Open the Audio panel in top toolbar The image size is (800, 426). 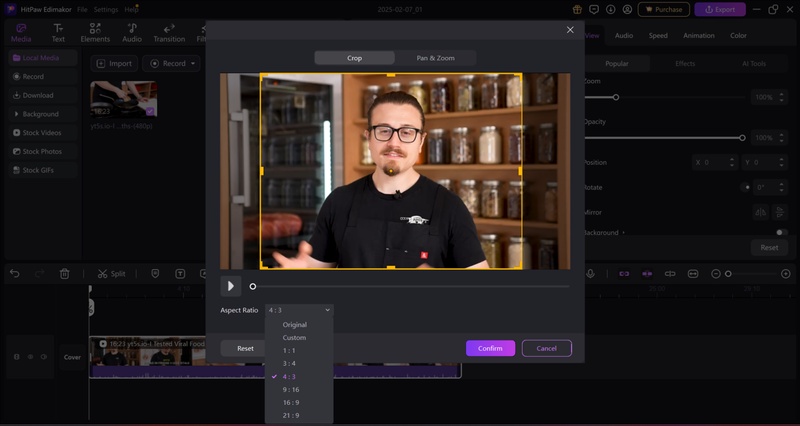click(x=132, y=33)
